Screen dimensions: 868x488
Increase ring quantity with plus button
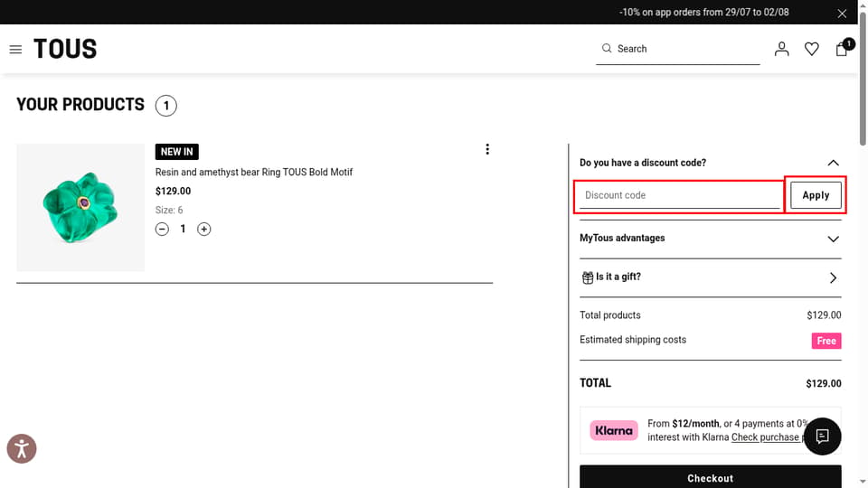point(203,229)
